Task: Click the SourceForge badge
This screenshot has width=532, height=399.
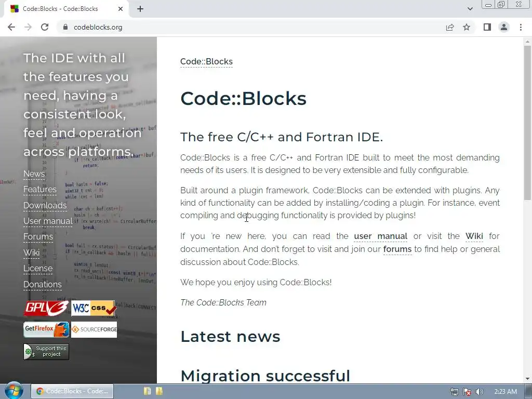Action: [x=94, y=329]
